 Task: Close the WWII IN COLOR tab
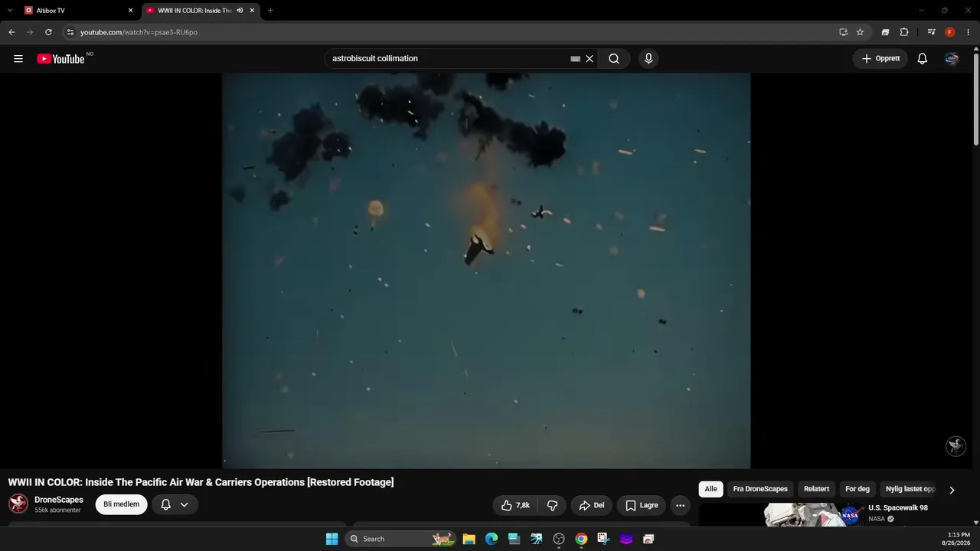[252, 11]
